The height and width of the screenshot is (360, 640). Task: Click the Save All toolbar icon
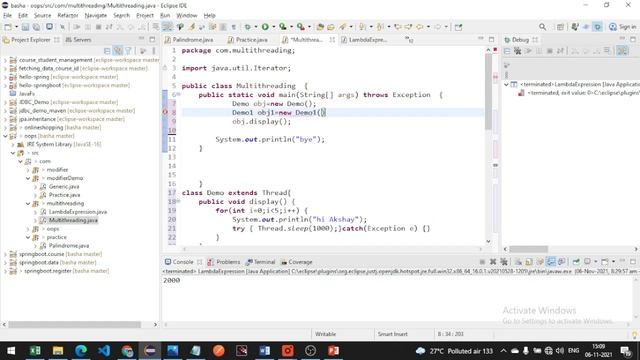click(x=36, y=27)
